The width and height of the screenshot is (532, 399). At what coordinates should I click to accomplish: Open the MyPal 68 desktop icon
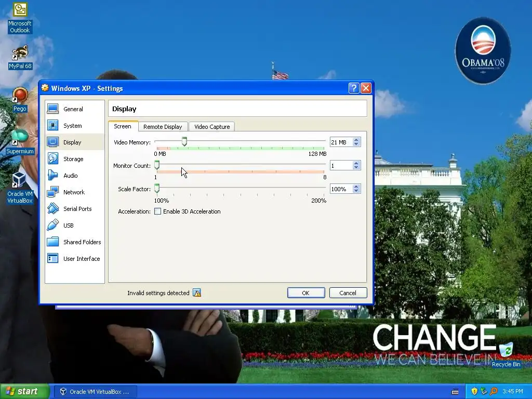20,53
